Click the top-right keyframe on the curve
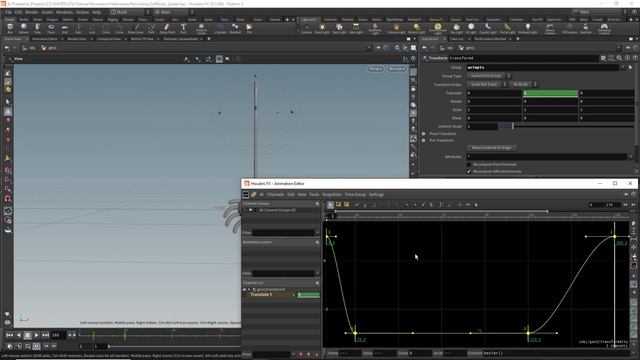640x360 pixels. (x=614, y=236)
